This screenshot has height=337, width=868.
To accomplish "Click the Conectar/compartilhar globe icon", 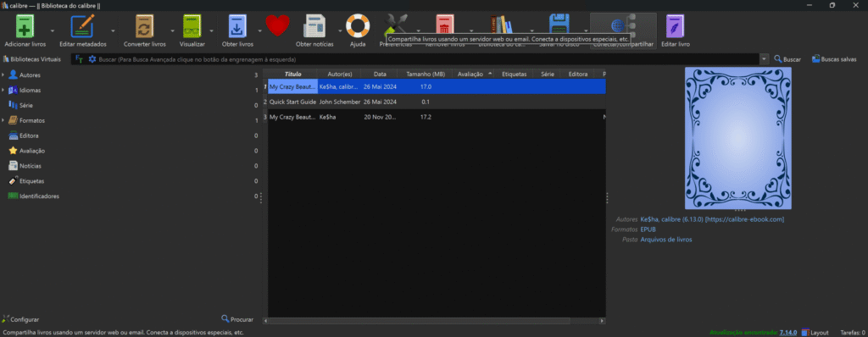I will pos(623,25).
